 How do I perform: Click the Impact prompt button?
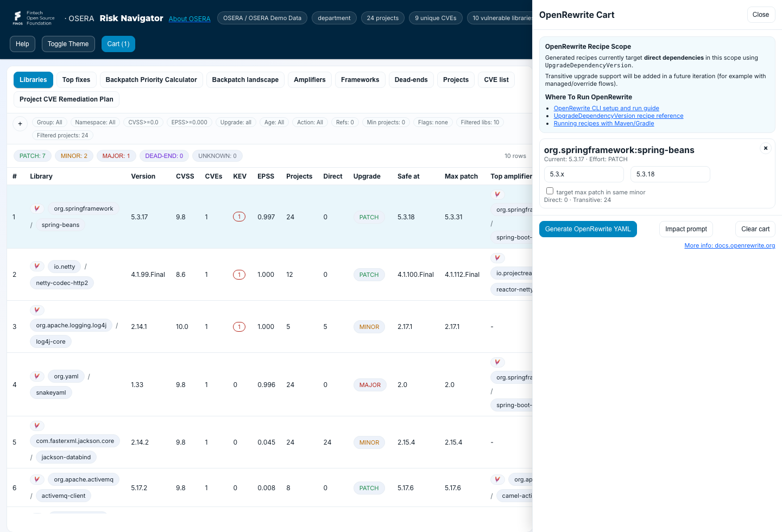(x=686, y=229)
